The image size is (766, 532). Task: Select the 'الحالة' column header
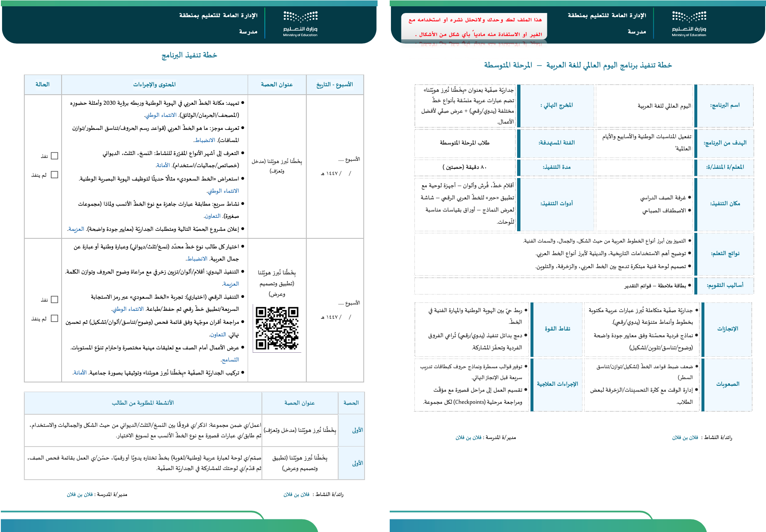(x=42, y=85)
